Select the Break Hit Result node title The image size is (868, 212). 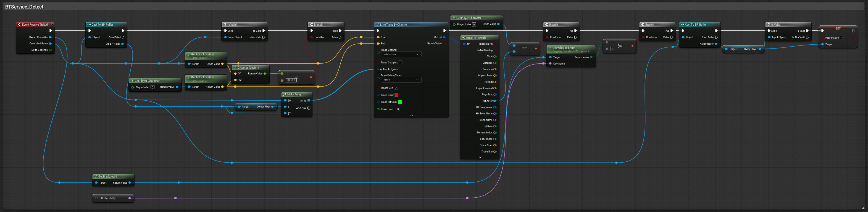coord(476,38)
